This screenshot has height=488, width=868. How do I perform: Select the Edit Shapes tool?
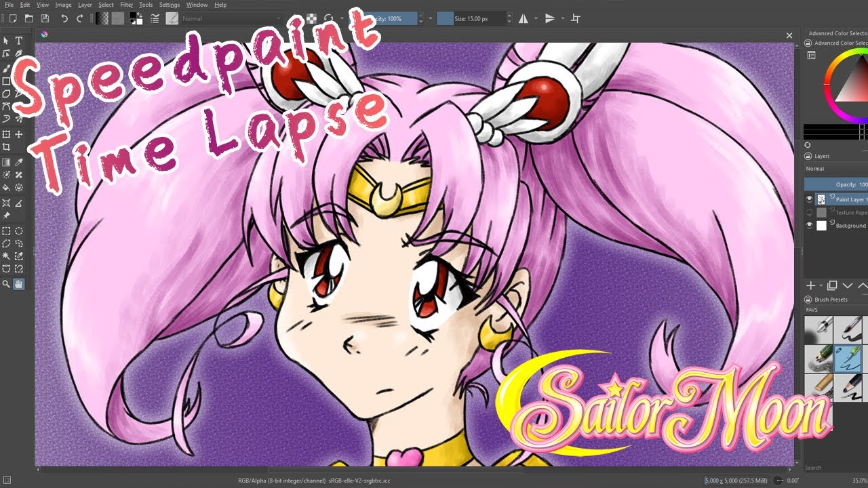(6, 54)
